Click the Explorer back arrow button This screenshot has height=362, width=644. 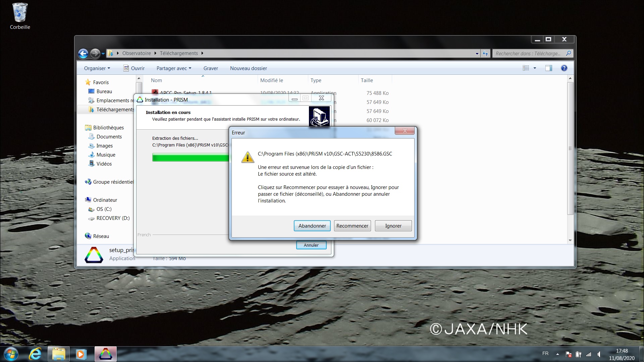[83, 53]
